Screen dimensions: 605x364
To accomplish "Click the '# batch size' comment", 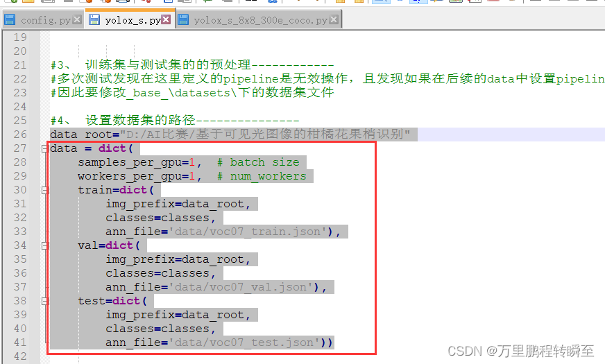I will pos(258,162).
